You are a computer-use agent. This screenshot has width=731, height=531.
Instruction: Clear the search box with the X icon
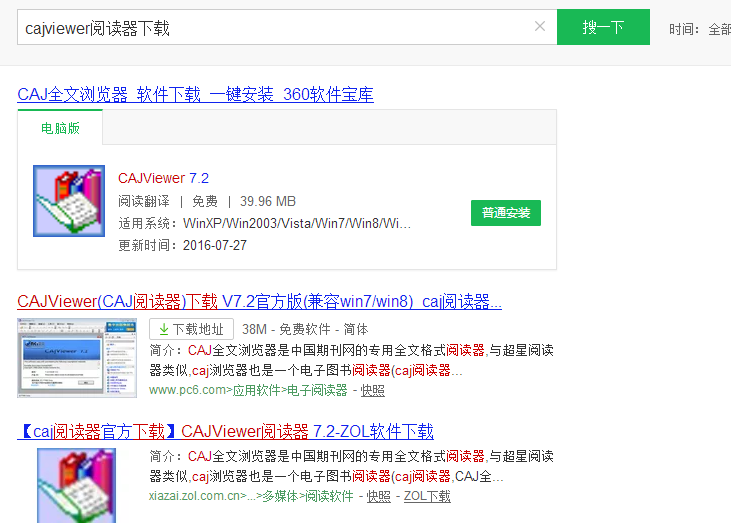pos(540,27)
